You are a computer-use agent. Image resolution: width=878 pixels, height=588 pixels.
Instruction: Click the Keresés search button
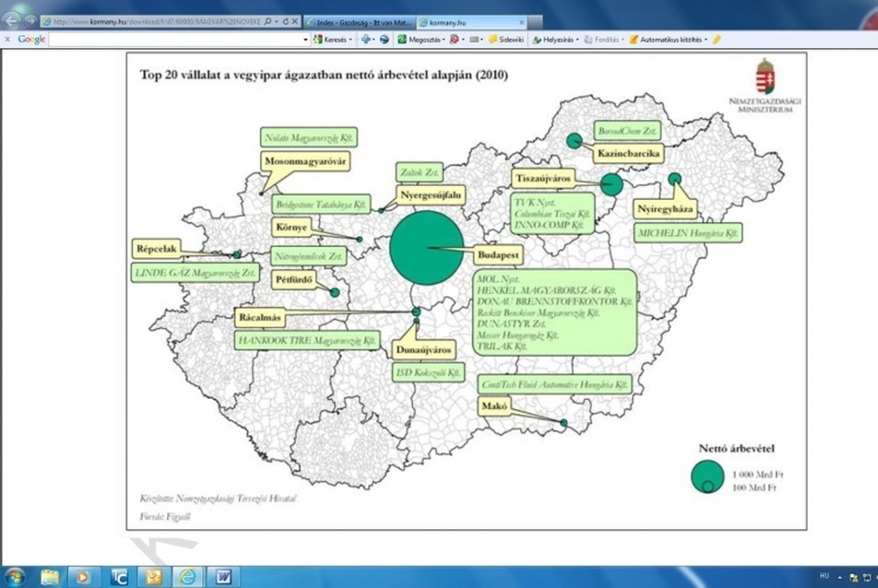(330, 40)
